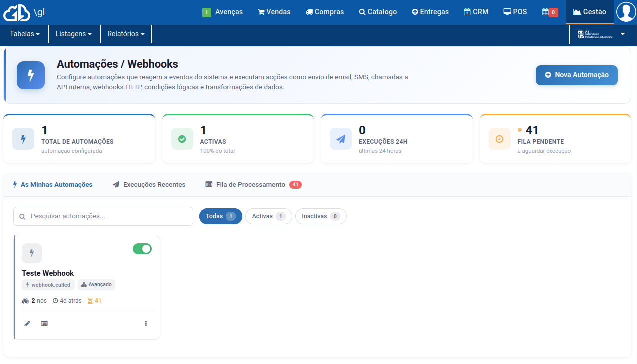Open the Entregas menu
Image resolution: width=637 pixels, height=364 pixels.
coord(430,12)
